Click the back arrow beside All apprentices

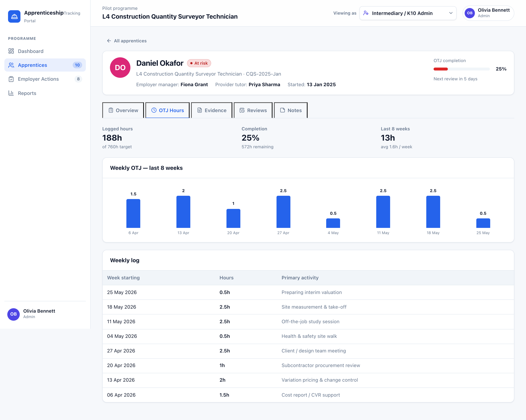click(109, 41)
